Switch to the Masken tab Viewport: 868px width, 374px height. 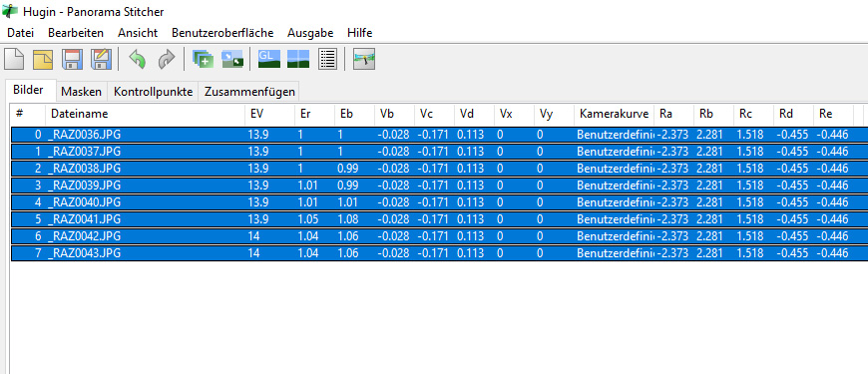click(82, 92)
